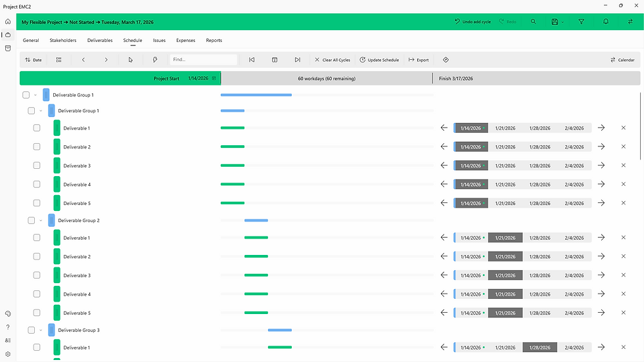Screen dimensions: 644x362
Task: Open the home icon in left sidebar
Action: pos(8,21)
